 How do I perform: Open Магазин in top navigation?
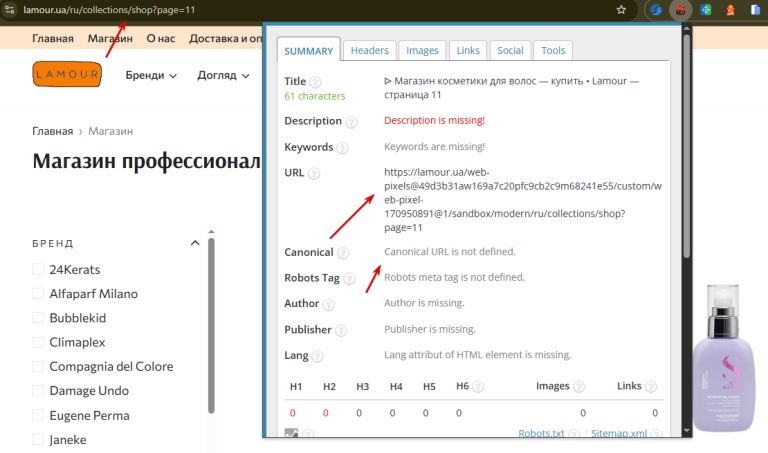coord(110,38)
